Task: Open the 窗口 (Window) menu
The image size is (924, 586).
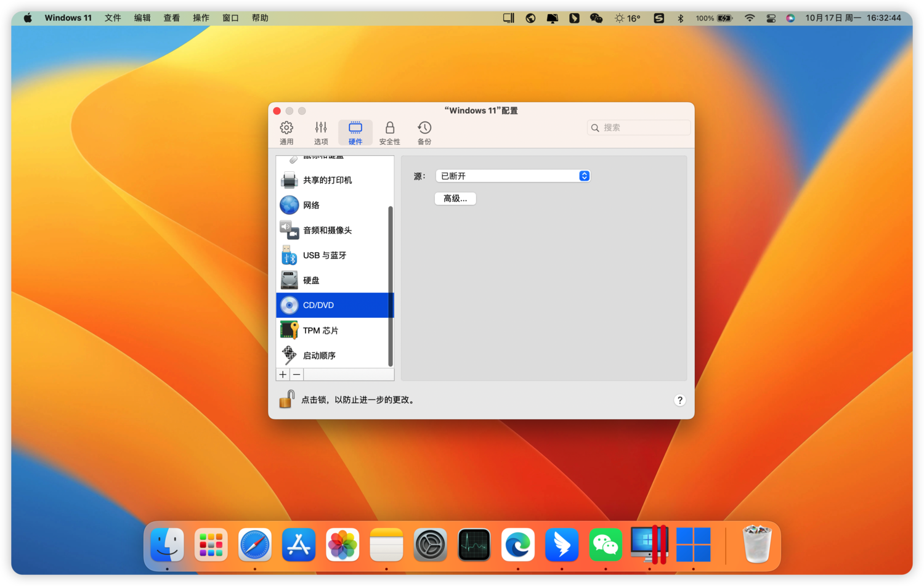Action: click(x=230, y=18)
